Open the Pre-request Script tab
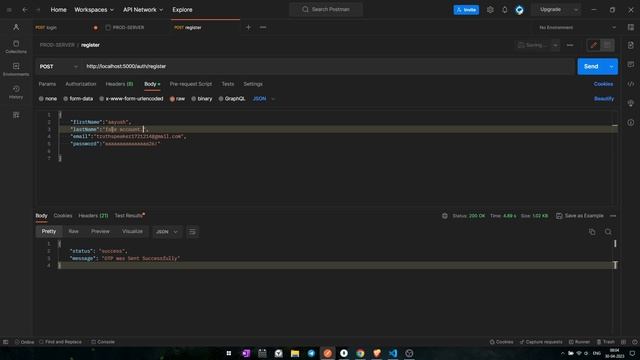The image size is (640, 360). 191,84
